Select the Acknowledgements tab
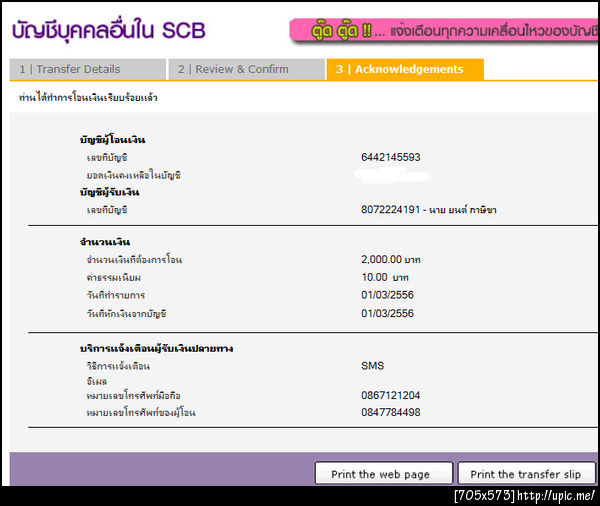The height and width of the screenshot is (506, 600). coord(405,69)
